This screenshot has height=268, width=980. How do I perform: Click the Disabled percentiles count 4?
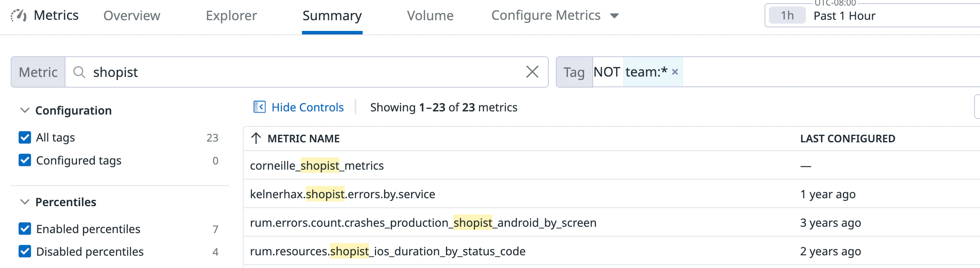[x=215, y=252]
